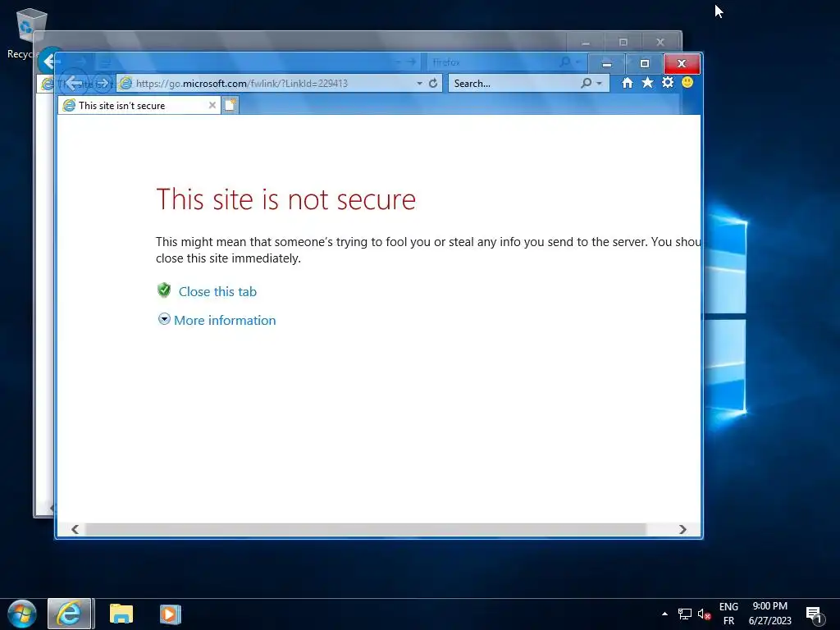Click Internet Explorer taskbar icon
This screenshot has width=840, height=630.
coord(70,614)
